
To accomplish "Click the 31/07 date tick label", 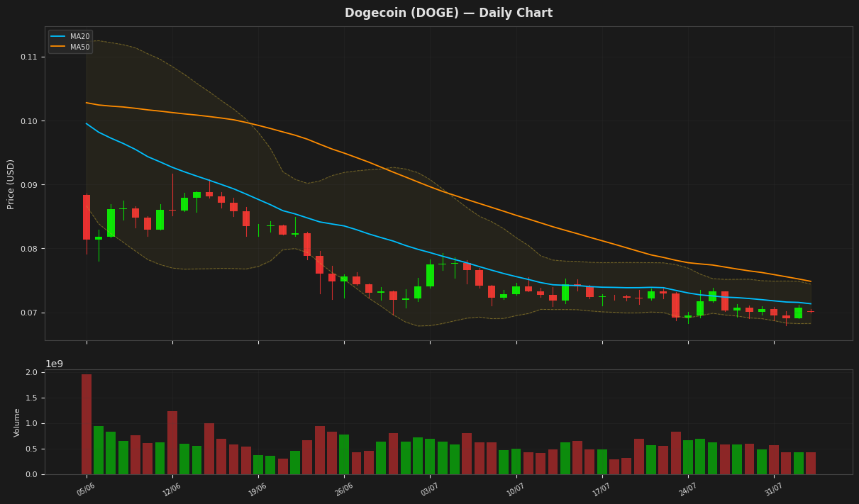I will 772,489.
